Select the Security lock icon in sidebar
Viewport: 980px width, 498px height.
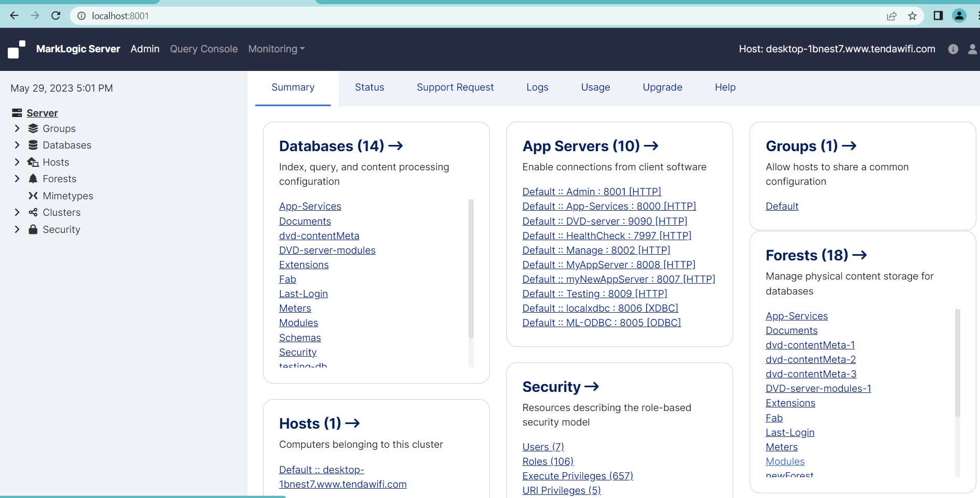[33, 229]
